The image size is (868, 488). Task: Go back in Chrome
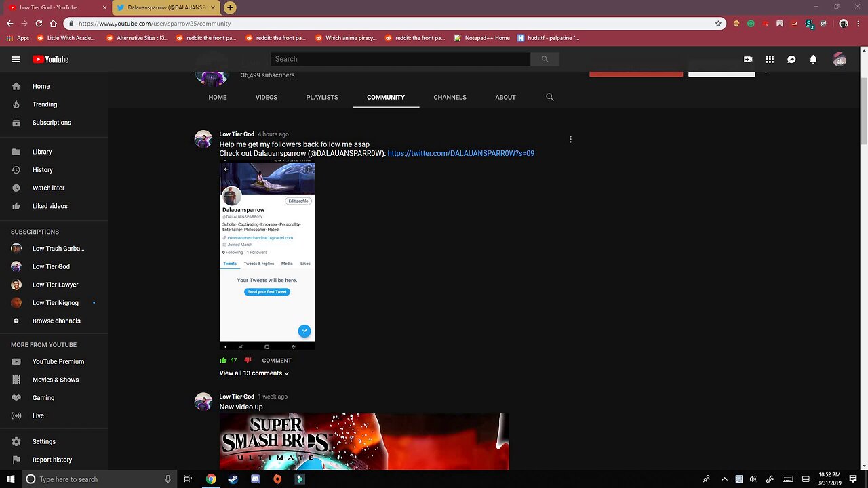[9, 23]
